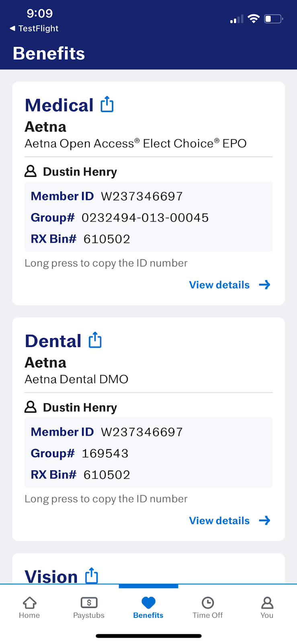This screenshot has height=644, width=297.
Task: Return to TestFlight via back arrow
Action: point(34,29)
